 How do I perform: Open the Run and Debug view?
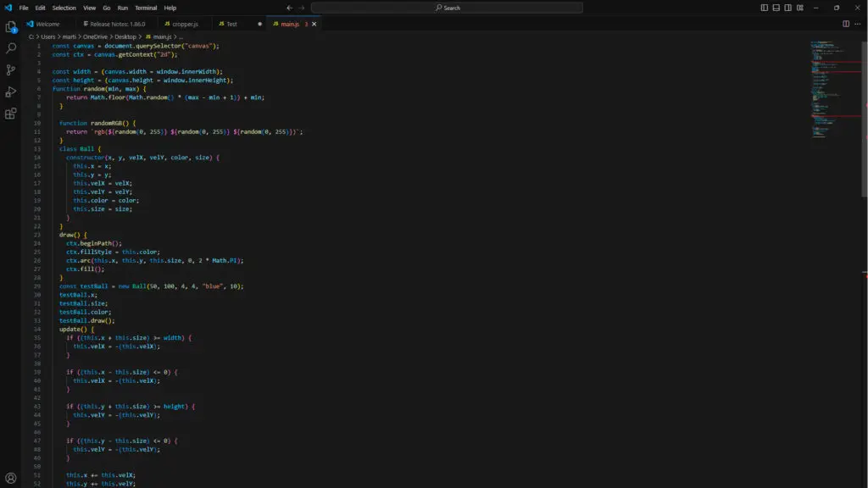click(x=10, y=91)
